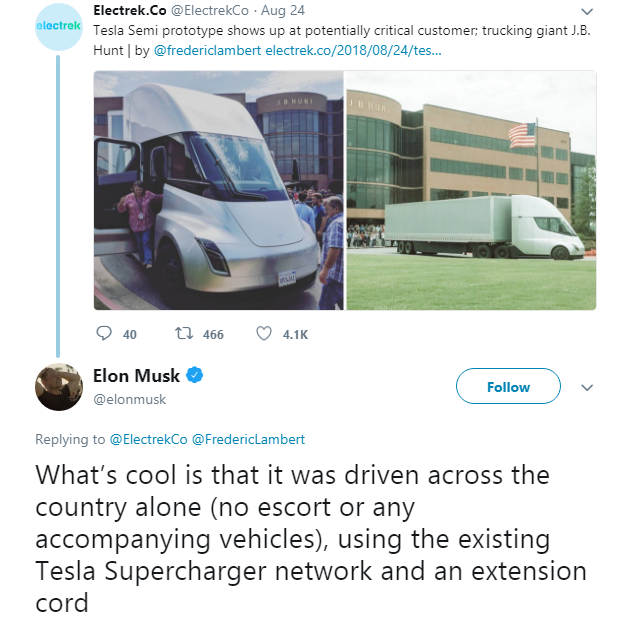Image resolution: width=619 pixels, height=629 pixels.
Task: Click the blue verified badge
Action: point(195,375)
